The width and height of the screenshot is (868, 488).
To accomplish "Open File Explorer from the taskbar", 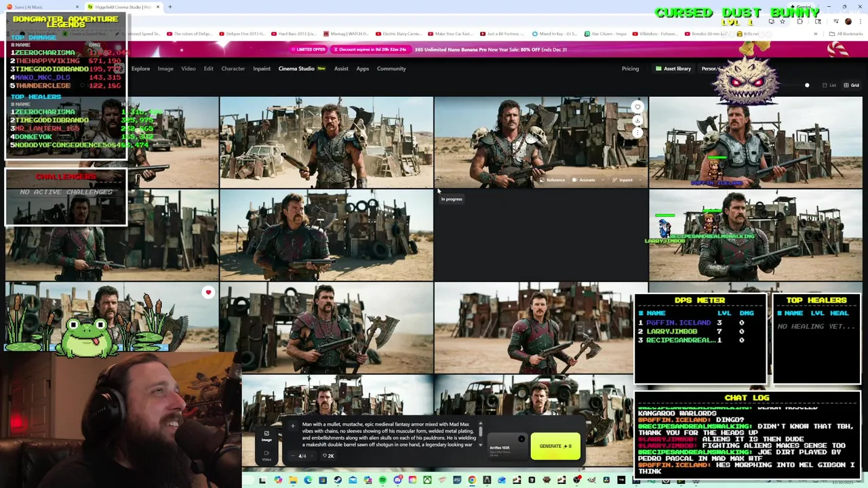I will [x=293, y=480].
